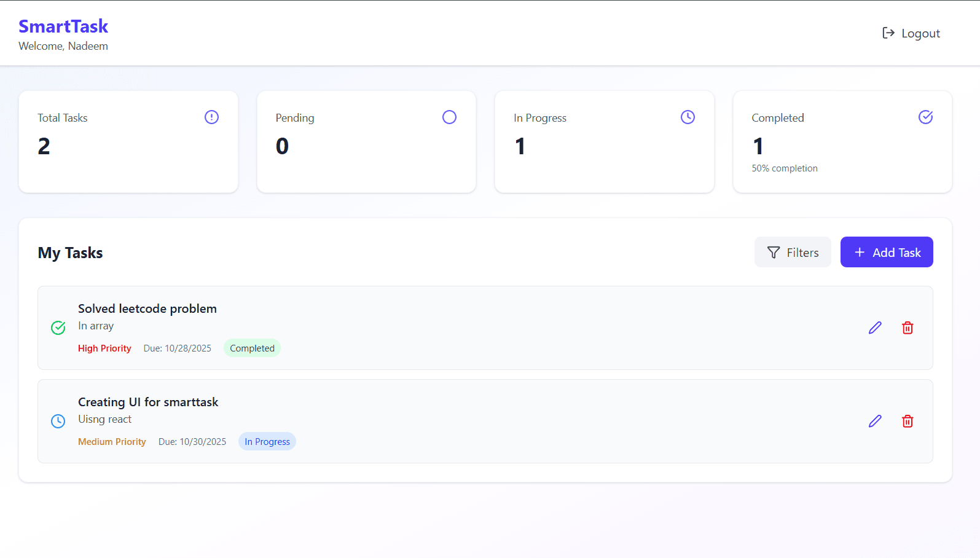Delete the Solved leetcode problem task via trash icon

(x=907, y=328)
